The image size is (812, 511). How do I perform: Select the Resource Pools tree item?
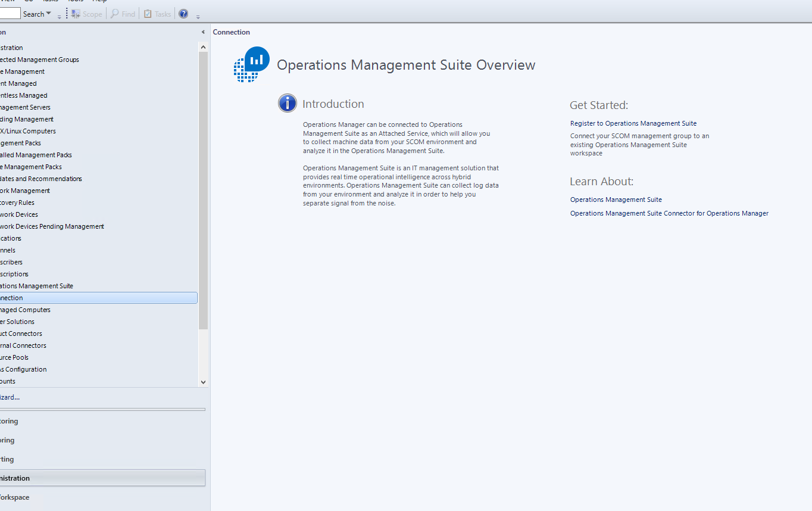(x=13, y=357)
